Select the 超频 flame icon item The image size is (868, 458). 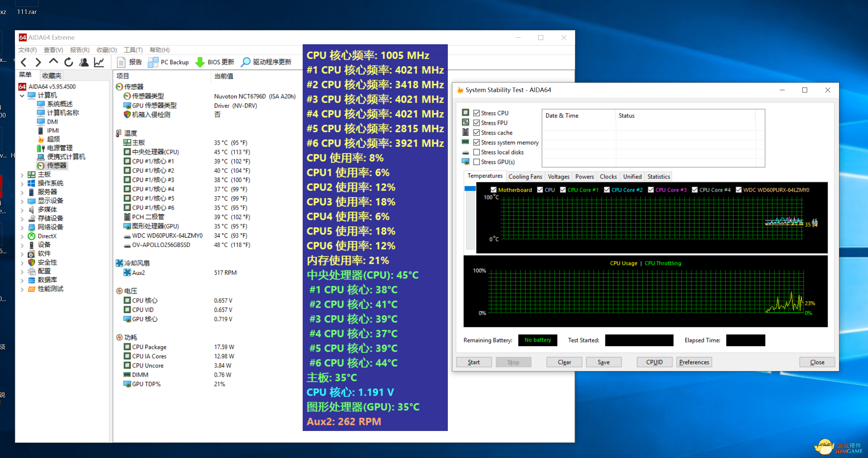tap(41, 139)
